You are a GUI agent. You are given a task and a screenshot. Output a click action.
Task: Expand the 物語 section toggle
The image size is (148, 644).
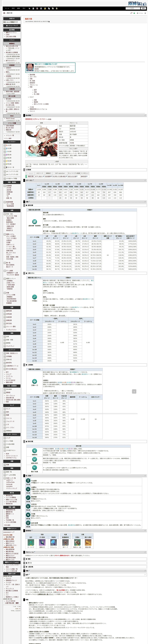pos(27,559)
